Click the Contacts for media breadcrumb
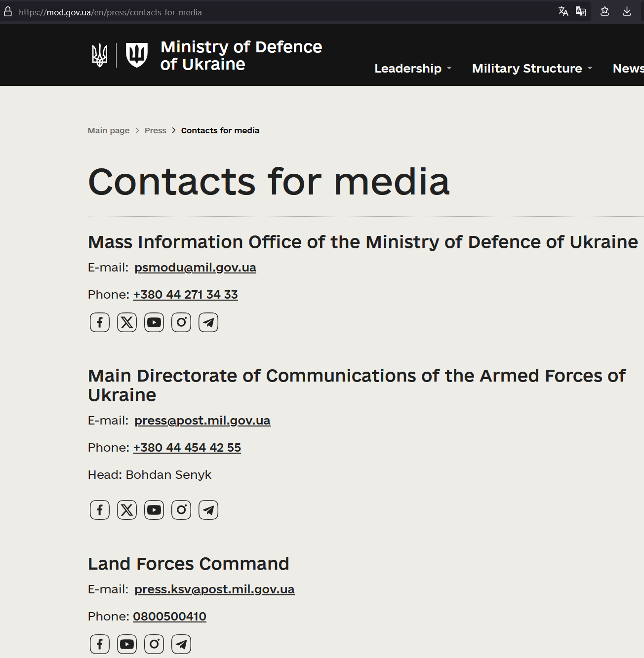 [220, 130]
